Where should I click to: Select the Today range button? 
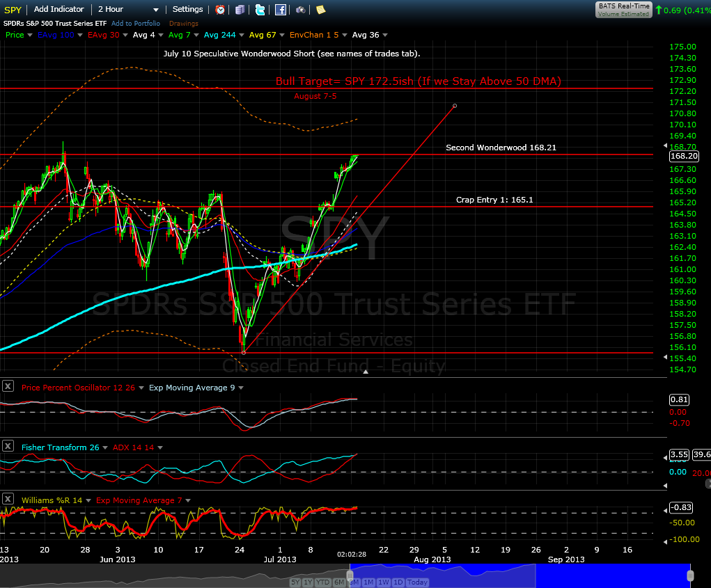click(x=417, y=582)
